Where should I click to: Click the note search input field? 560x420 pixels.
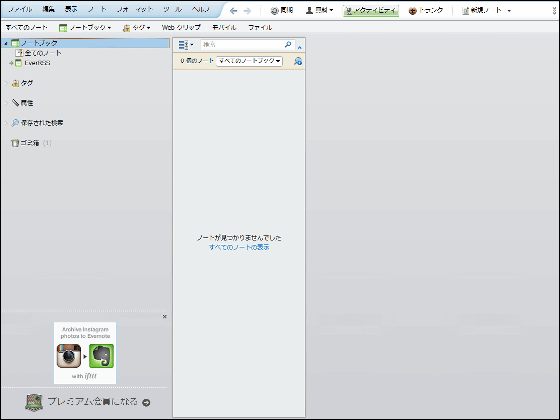(x=242, y=44)
